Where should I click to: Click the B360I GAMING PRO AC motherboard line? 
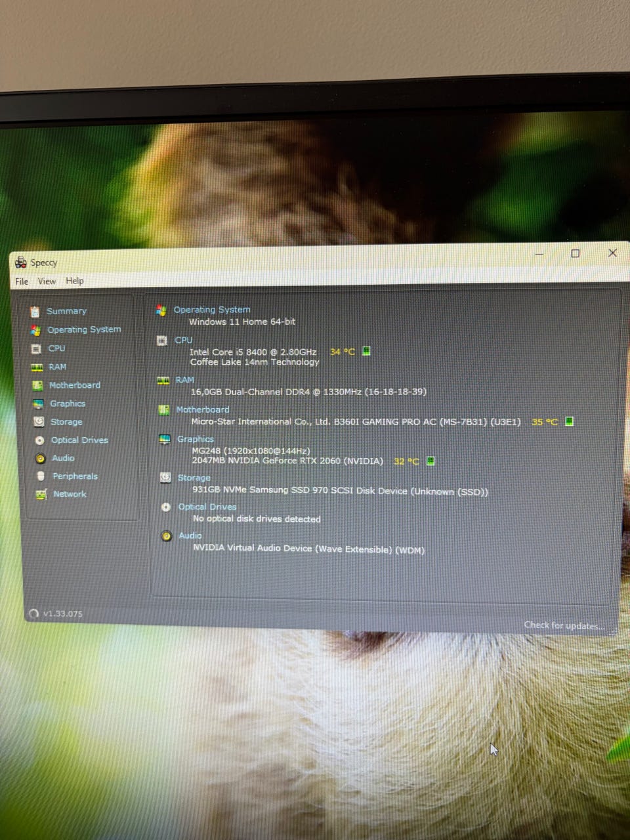(356, 421)
